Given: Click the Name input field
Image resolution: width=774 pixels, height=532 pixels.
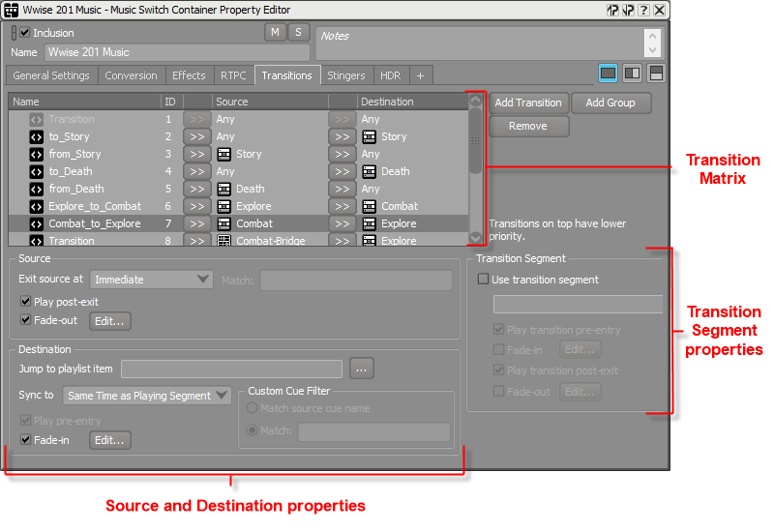Looking at the screenshot, I should tap(177, 52).
